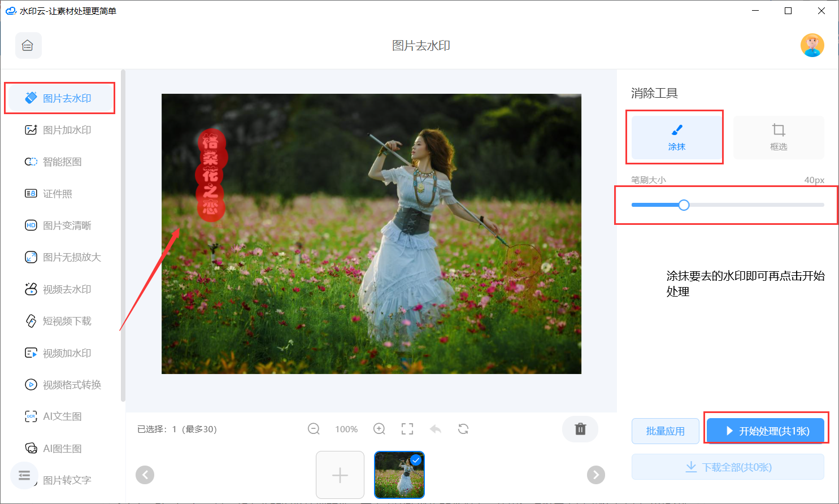Image resolution: width=839 pixels, height=504 pixels.
Task: Maximize the 水印云 window
Action: click(x=788, y=11)
